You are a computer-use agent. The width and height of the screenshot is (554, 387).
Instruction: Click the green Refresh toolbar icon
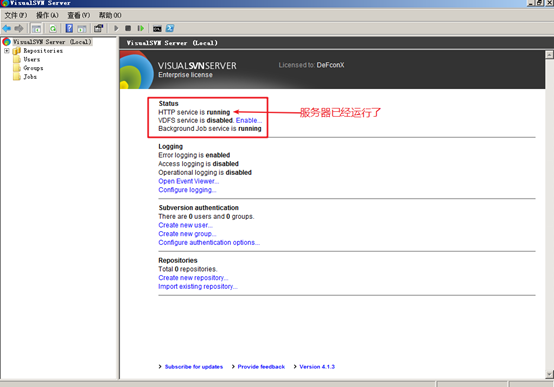[53, 28]
